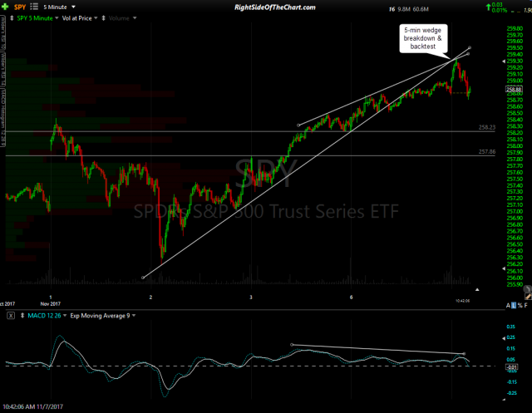Click the green up-arrow net change icon
This screenshot has width=532, height=413.
pos(489,6)
